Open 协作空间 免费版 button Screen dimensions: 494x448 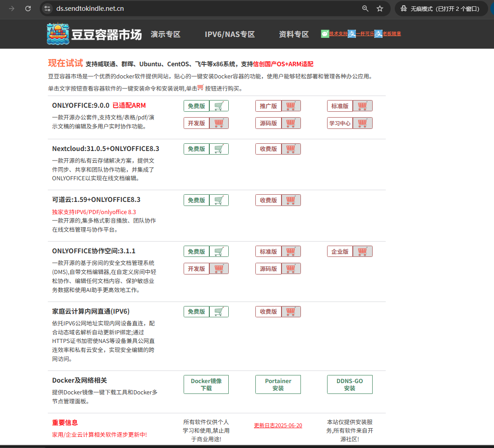point(197,251)
